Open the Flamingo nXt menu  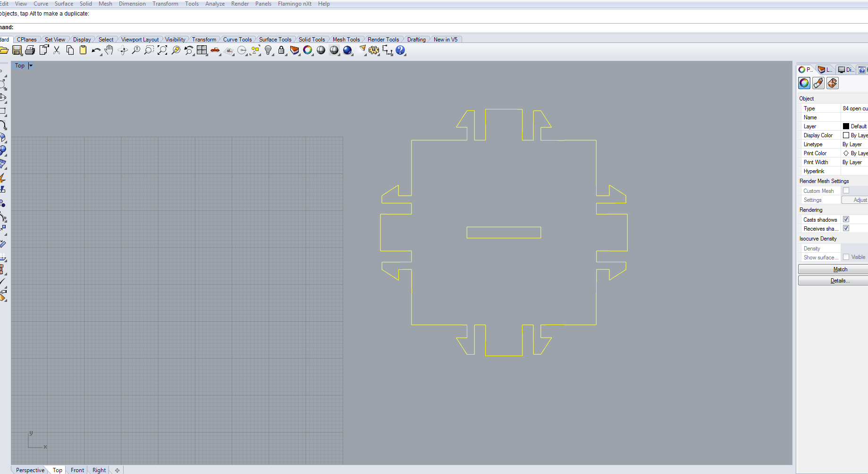pyautogui.click(x=295, y=4)
